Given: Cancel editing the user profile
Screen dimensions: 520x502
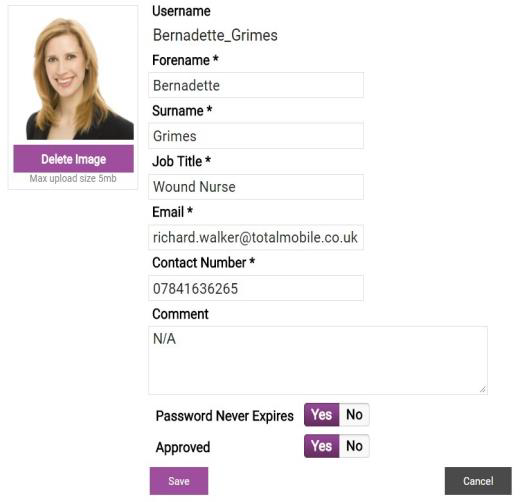Looking at the screenshot, I should click(x=478, y=481).
